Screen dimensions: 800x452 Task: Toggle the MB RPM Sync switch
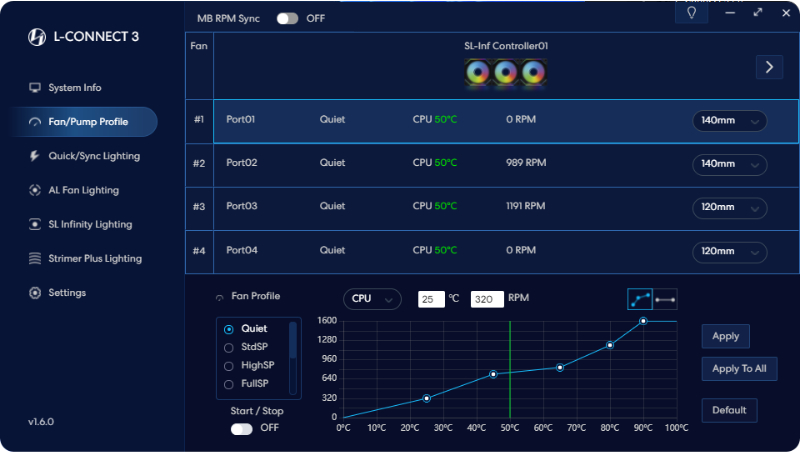click(288, 18)
